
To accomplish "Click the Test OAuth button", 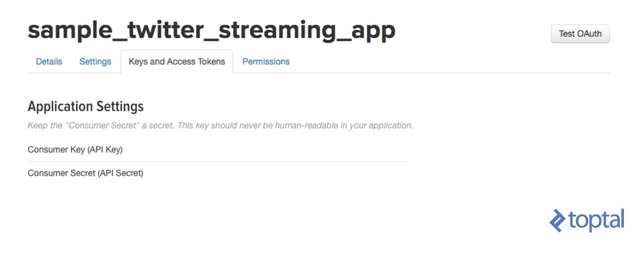I will click(580, 34).
